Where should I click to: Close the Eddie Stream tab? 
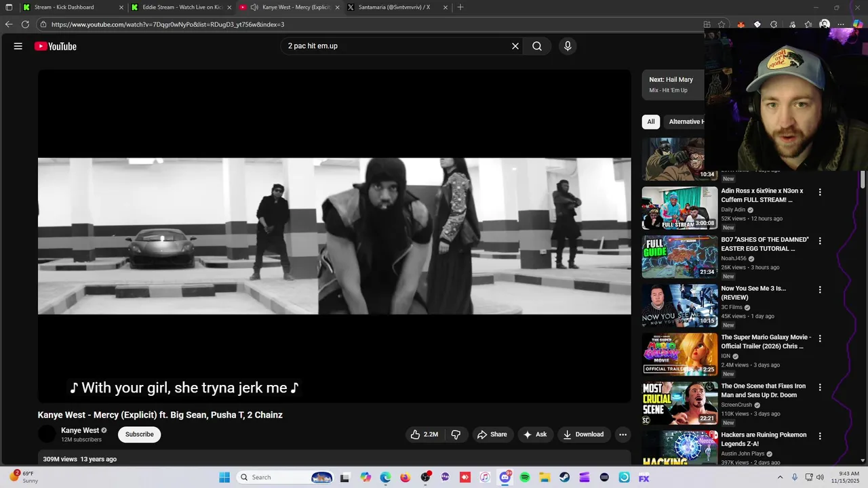click(x=229, y=7)
